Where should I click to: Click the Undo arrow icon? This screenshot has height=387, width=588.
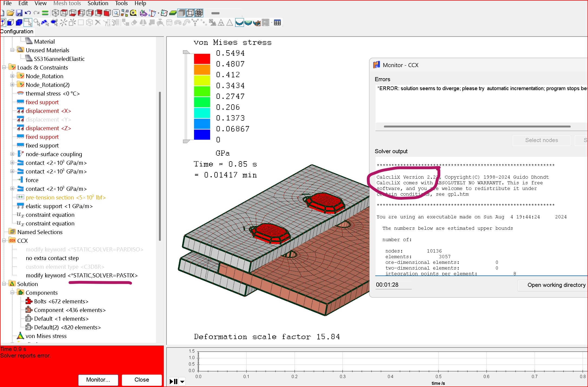(x=28, y=13)
